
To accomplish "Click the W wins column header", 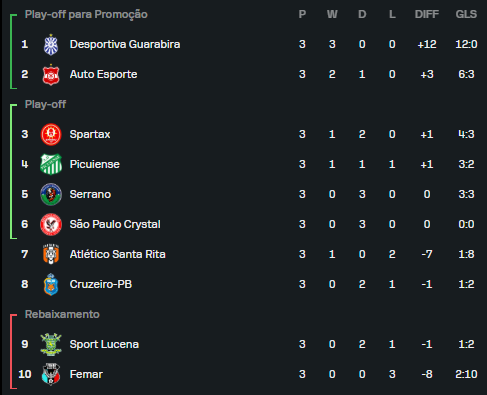I will pos(332,14).
